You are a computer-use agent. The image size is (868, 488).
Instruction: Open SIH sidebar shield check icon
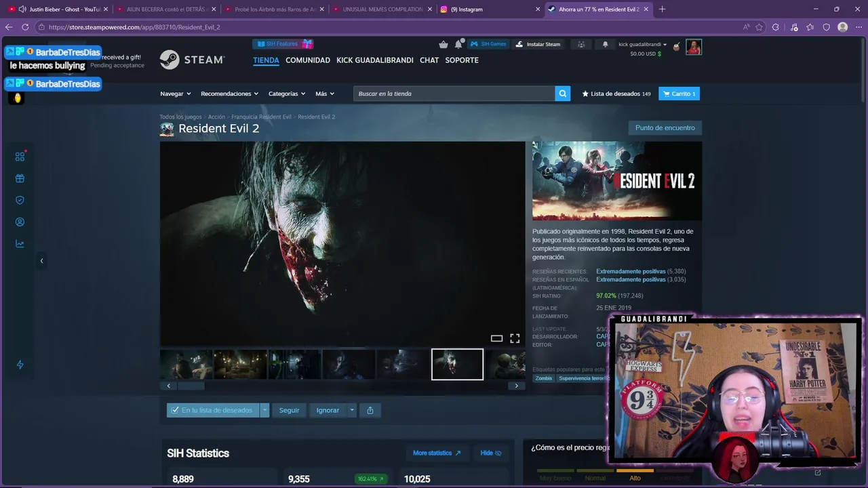pyautogui.click(x=20, y=201)
